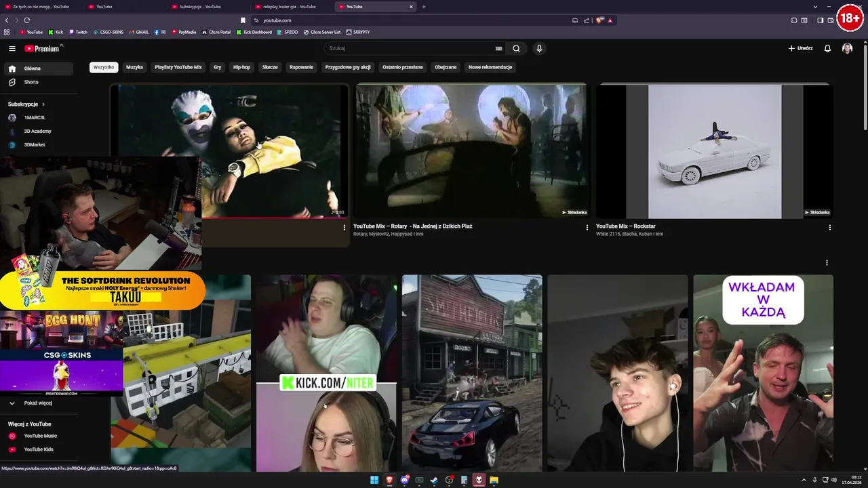Open three-dot menu for the Rockstar mix
Screen dimensions: 868x488
pos(829,228)
